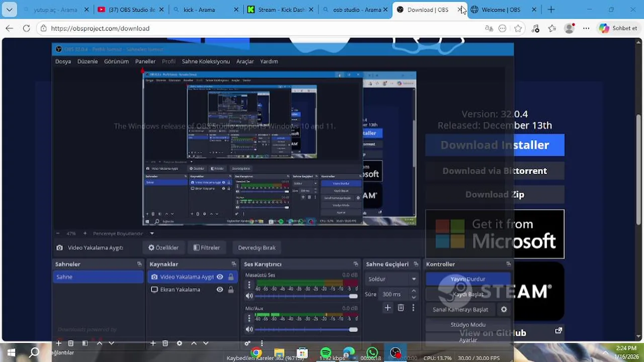Viewport: 644px width, 362px height.
Task: Open Düzenle menu
Action: tap(88, 61)
